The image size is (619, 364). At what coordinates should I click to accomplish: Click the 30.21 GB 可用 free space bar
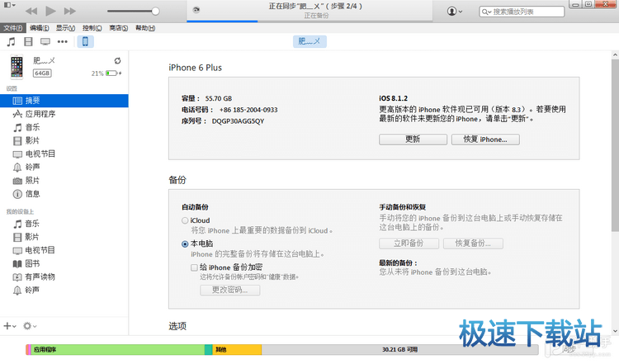pos(400,349)
